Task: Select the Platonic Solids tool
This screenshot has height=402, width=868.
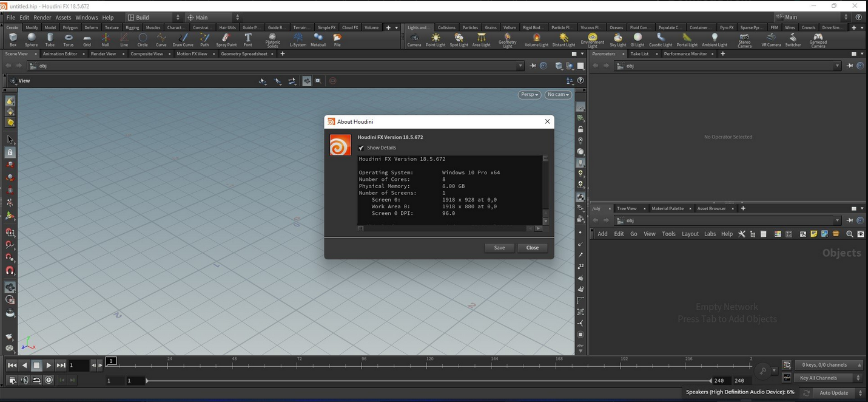Action: (273, 41)
